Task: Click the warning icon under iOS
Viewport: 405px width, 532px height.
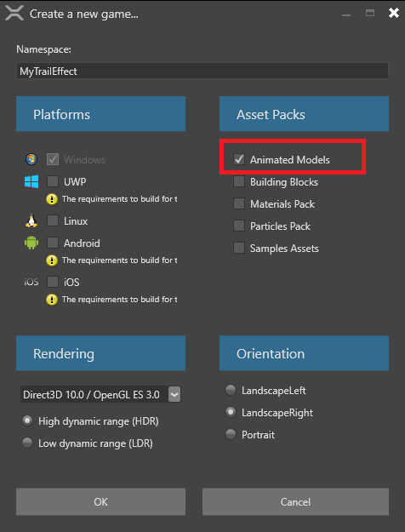Action: point(52,300)
